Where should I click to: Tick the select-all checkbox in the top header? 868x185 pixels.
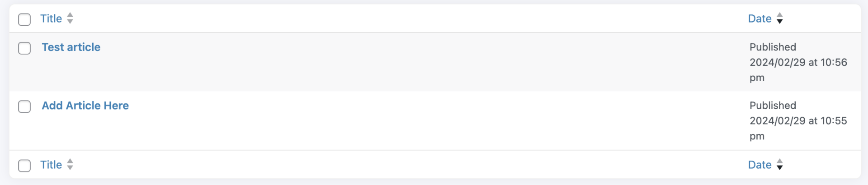tap(24, 19)
